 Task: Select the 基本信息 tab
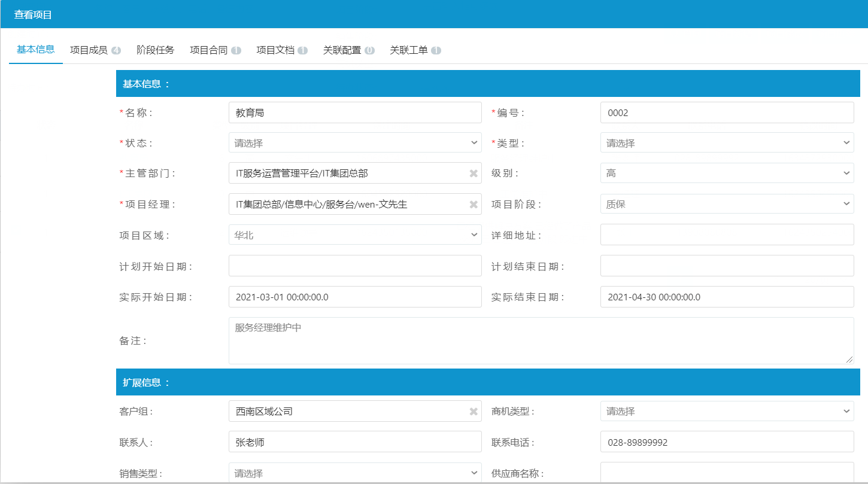35,50
